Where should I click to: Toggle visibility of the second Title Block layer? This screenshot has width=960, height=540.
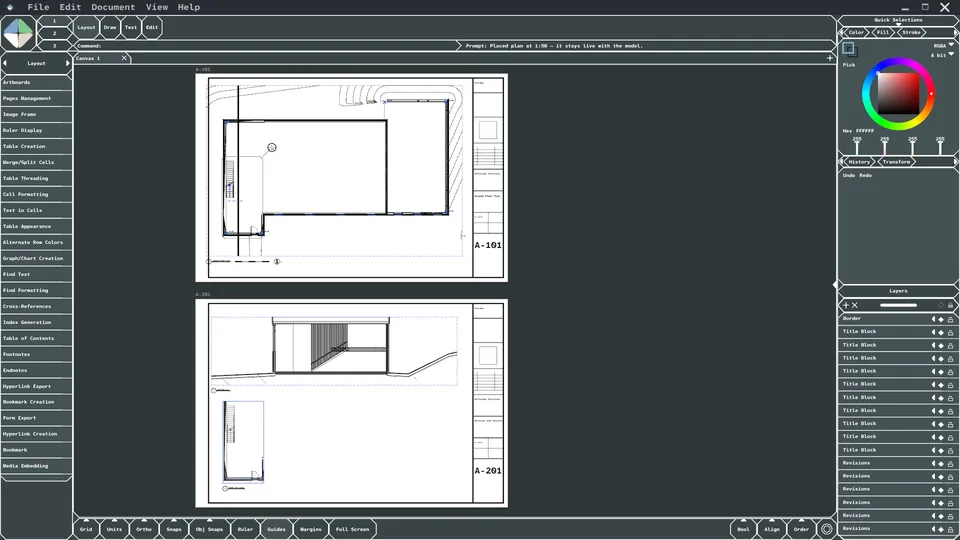(941, 345)
